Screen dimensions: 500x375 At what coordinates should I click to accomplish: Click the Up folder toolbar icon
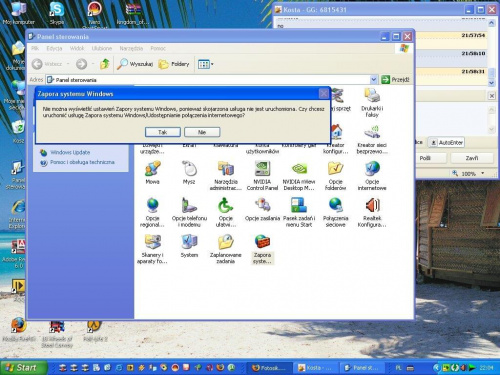(x=105, y=64)
